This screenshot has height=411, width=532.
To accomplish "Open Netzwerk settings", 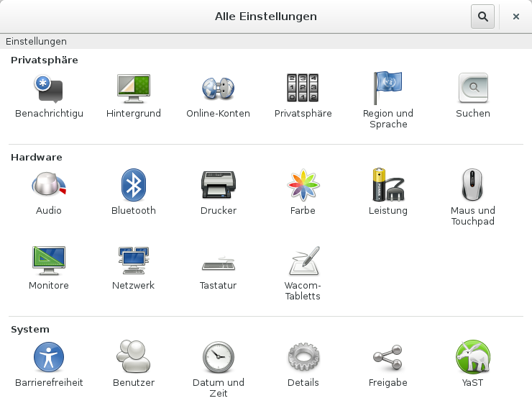I will (134, 261).
